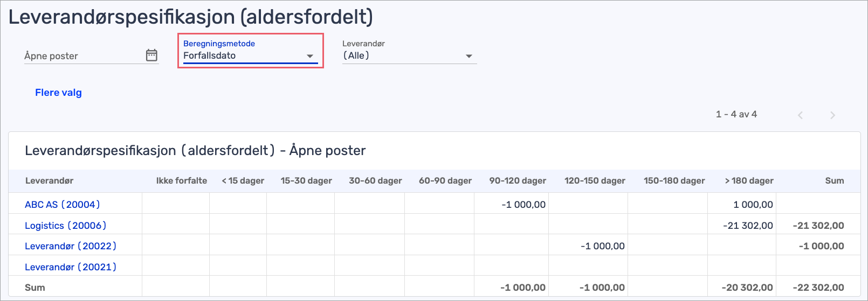
Task: Click the Åpne poster date field
Action: coord(81,56)
